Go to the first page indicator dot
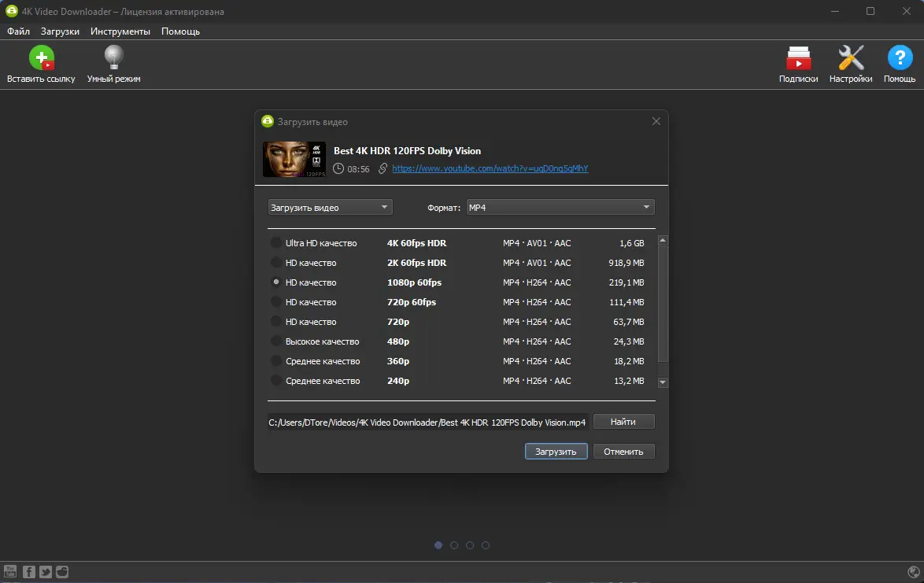The height and width of the screenshot is (583, 924). [x=438, y=545]
